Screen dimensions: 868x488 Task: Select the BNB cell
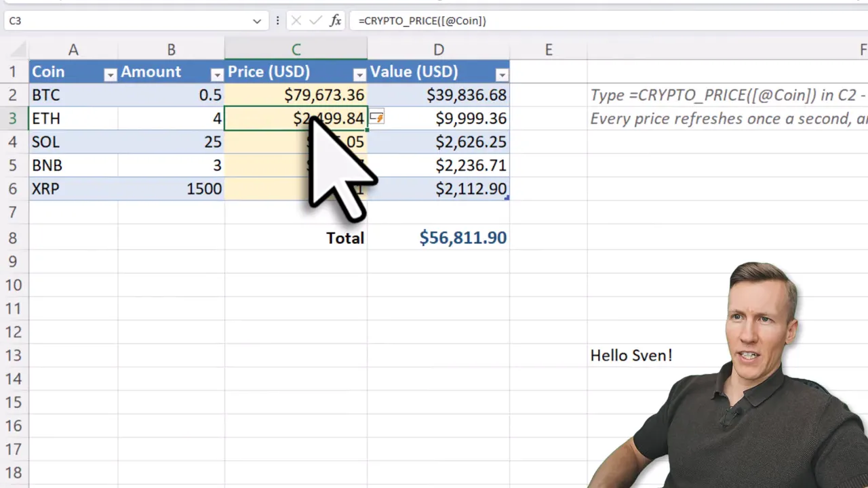(73, 165)
